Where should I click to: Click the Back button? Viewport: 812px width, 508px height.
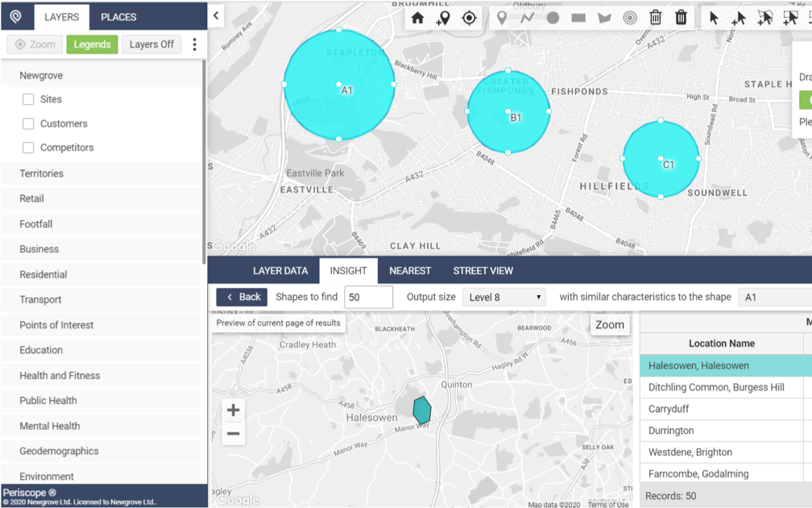coord(242,297)
